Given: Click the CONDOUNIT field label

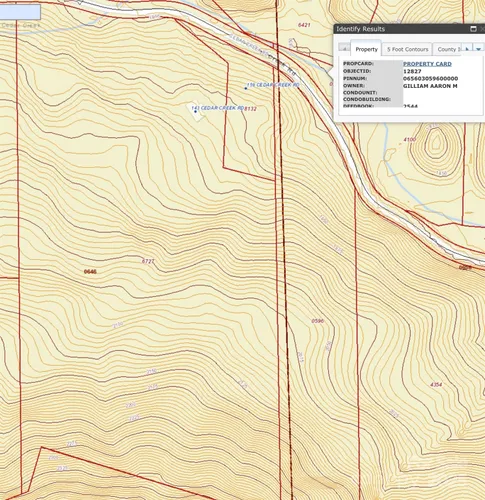Looking at the screenshot, I should (x=360, y=93).
